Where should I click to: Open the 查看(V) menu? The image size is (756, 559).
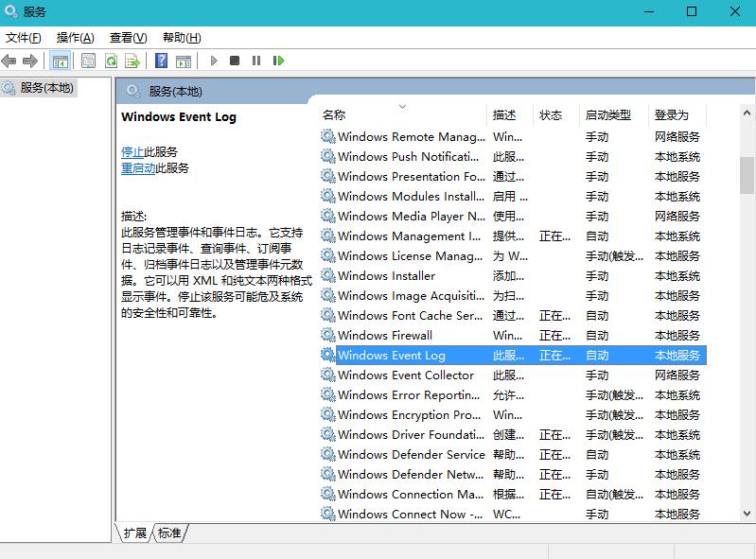pos(128,38)
